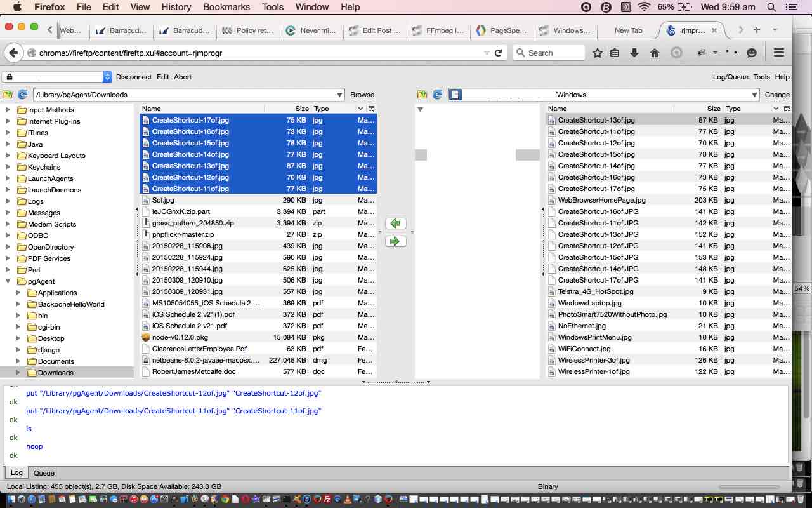
Task: List all tabs with the dropdown arrow
Action: click(x=775, y=30)
